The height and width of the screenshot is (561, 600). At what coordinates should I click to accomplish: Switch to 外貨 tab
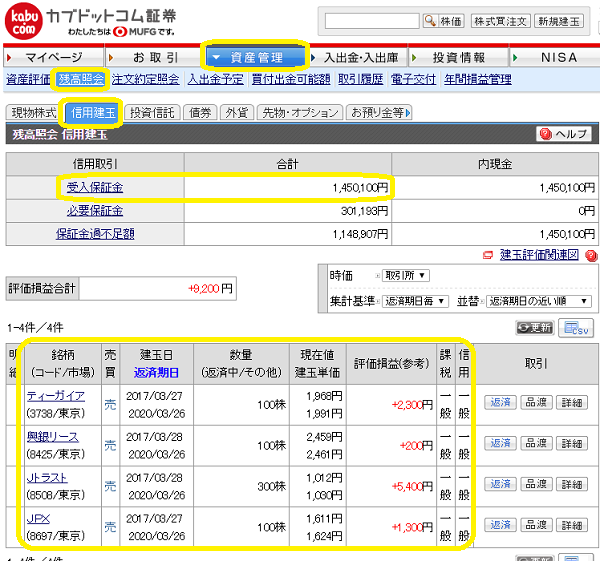tap(236, 113)
